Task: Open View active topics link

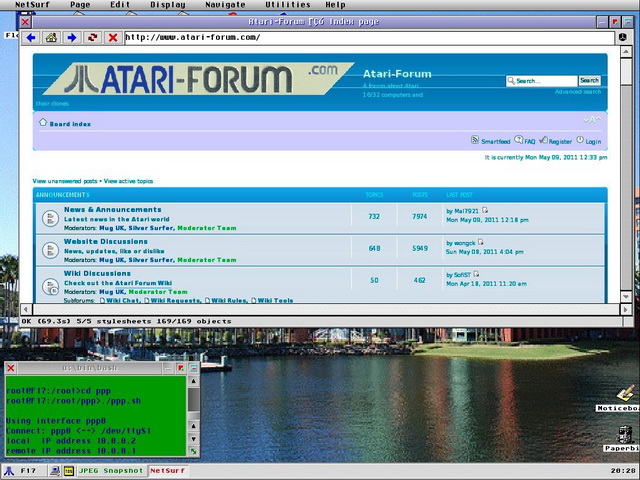Action: pos(128,181)
